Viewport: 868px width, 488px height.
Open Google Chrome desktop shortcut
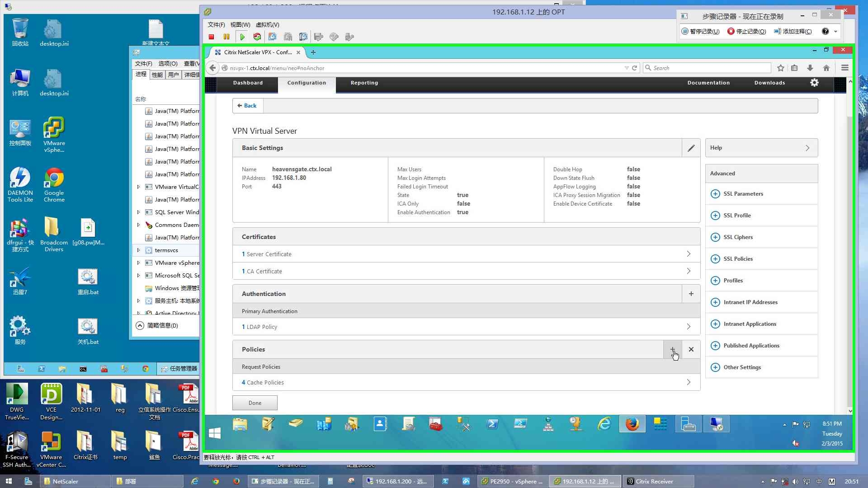click(x=54, y=185)
